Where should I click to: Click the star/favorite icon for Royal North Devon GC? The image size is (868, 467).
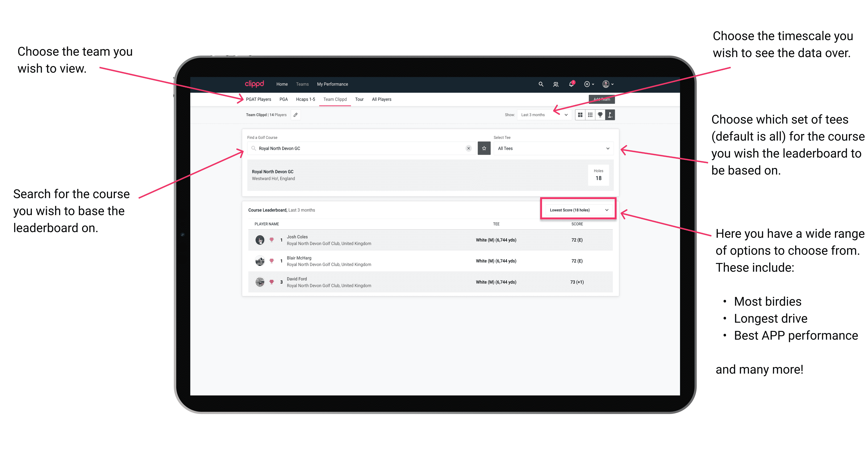[x=484, y=148]
